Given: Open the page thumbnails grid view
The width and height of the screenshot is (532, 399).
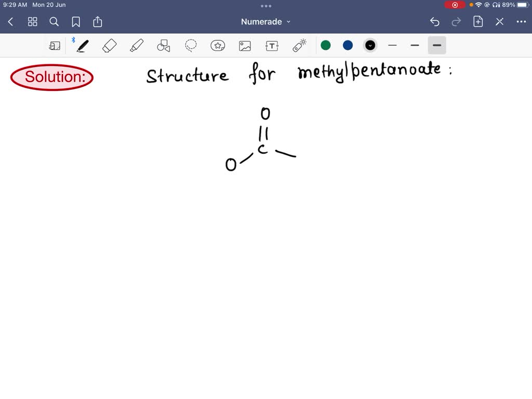Looking at the screenshot, I should [x=33, y=22].
